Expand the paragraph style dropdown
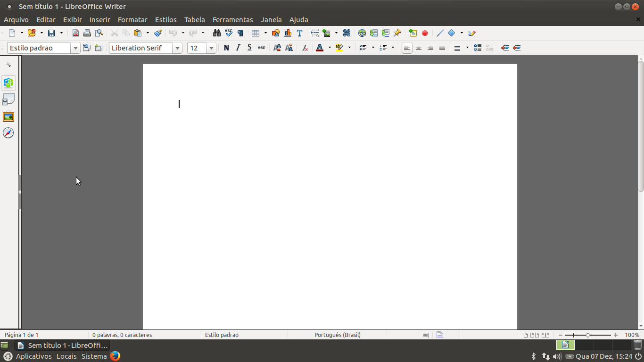This screenshot has width=644, height=362. coord(75,48)
